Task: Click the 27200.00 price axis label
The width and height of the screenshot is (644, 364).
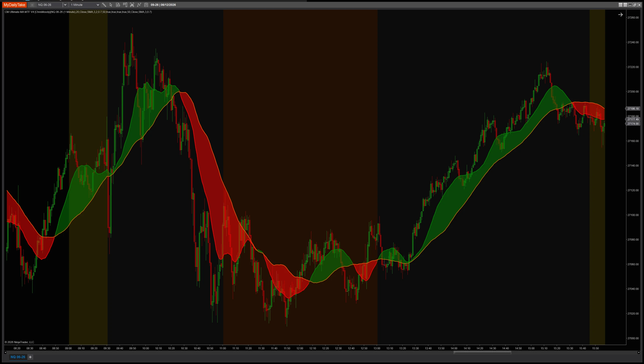Action: tap(633, 91)
